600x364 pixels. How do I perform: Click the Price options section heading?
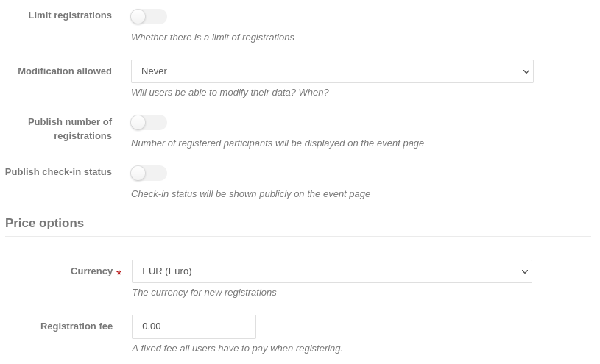44,224
